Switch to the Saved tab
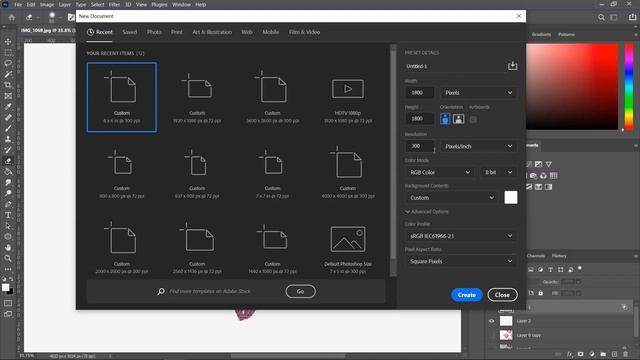The image size is (640, 360). pos(130,32)
